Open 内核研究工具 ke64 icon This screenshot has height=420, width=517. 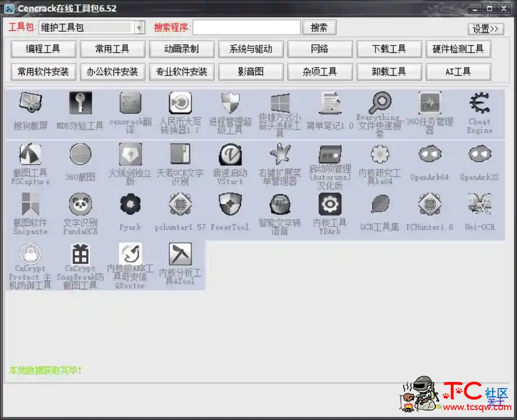(x=380, y=154)
